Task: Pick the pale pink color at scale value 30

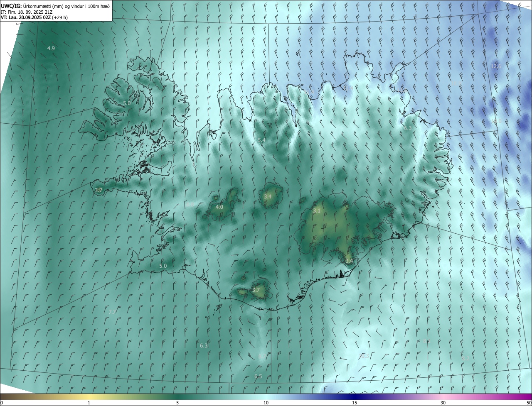Action: (x=443, y=396)
